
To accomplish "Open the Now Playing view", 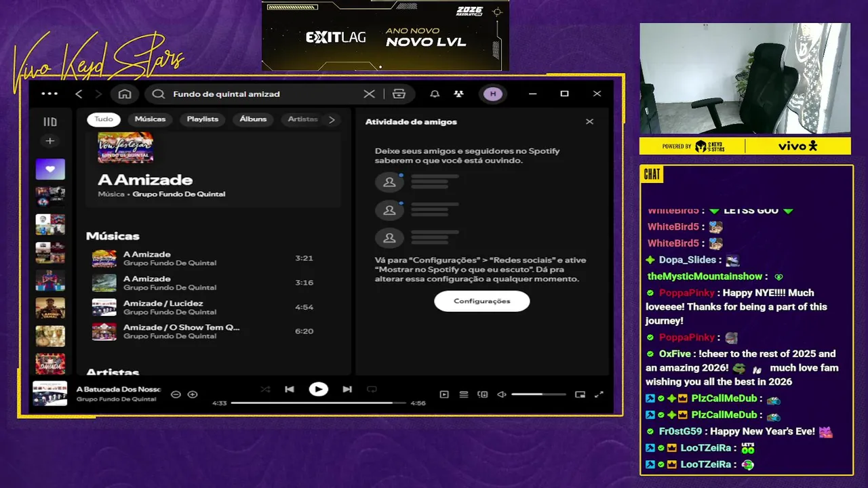I will coord(444,394).
